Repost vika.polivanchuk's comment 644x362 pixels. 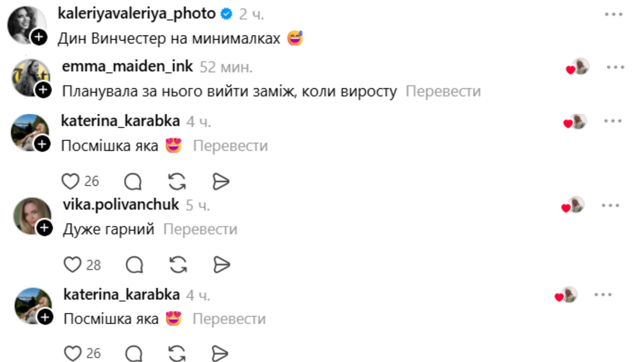[x=178, y=265]
